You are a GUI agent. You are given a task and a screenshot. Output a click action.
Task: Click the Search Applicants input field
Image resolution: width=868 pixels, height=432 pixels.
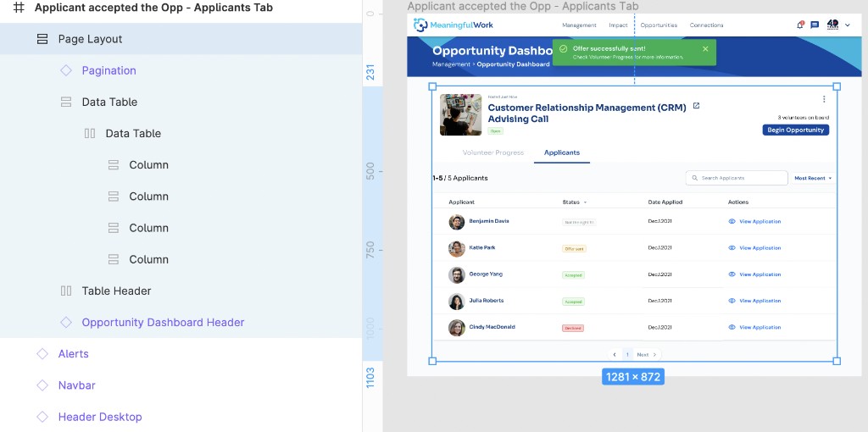(x=737, y=178)
